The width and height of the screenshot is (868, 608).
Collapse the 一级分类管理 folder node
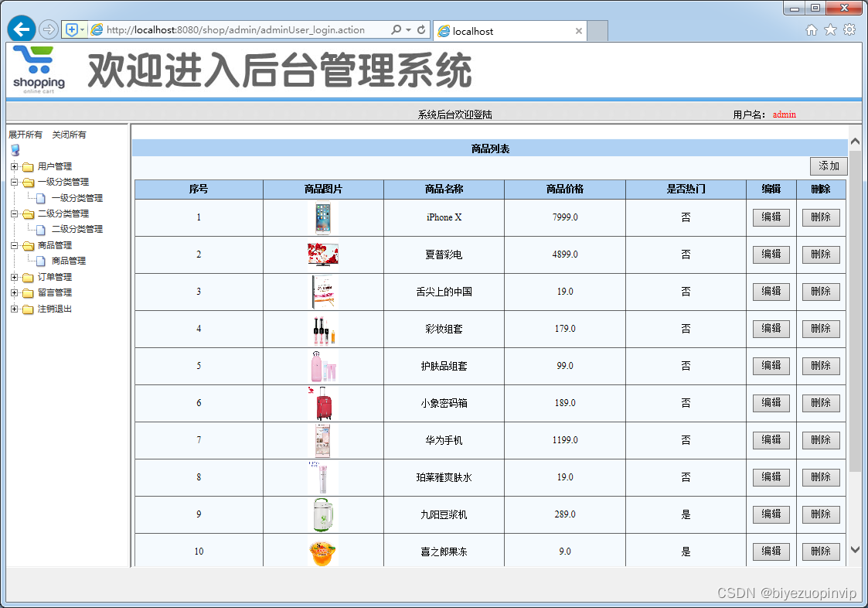14,182
